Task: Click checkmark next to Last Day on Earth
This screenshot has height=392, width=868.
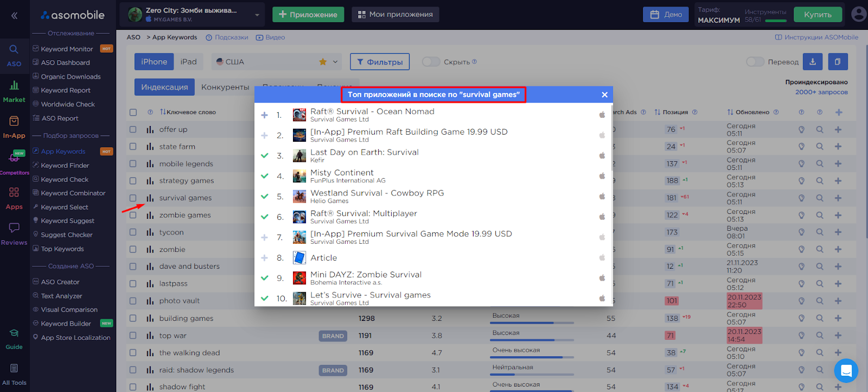Action: click(x=264, y=156)
